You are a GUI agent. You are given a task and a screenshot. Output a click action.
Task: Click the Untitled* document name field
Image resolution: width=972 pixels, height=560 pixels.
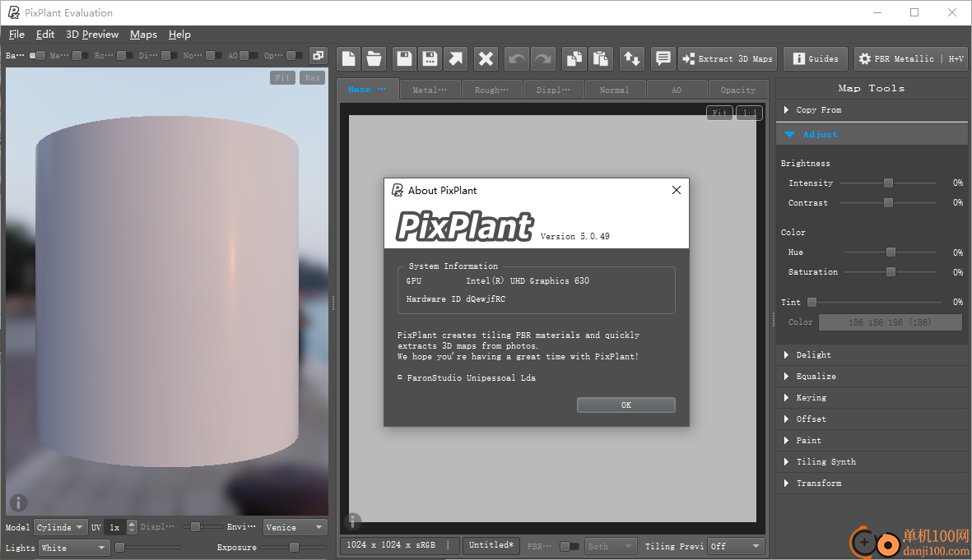tap(491, 545)
